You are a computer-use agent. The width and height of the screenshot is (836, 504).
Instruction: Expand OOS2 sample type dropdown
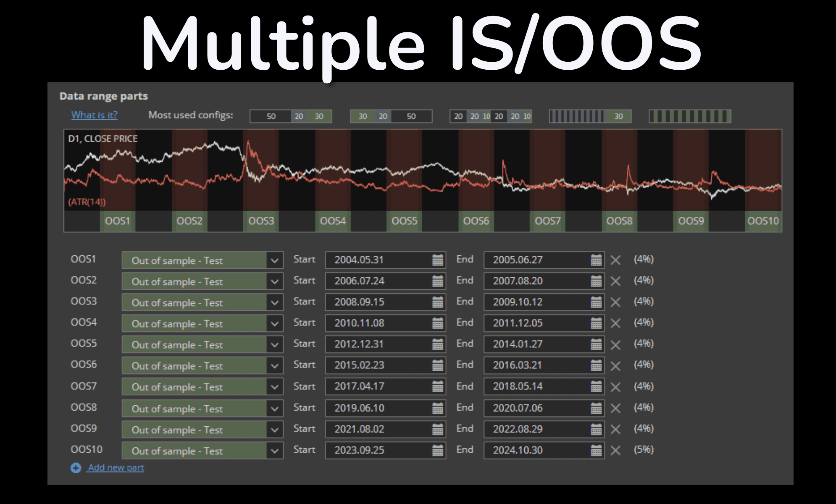click(x=274, y=281)
